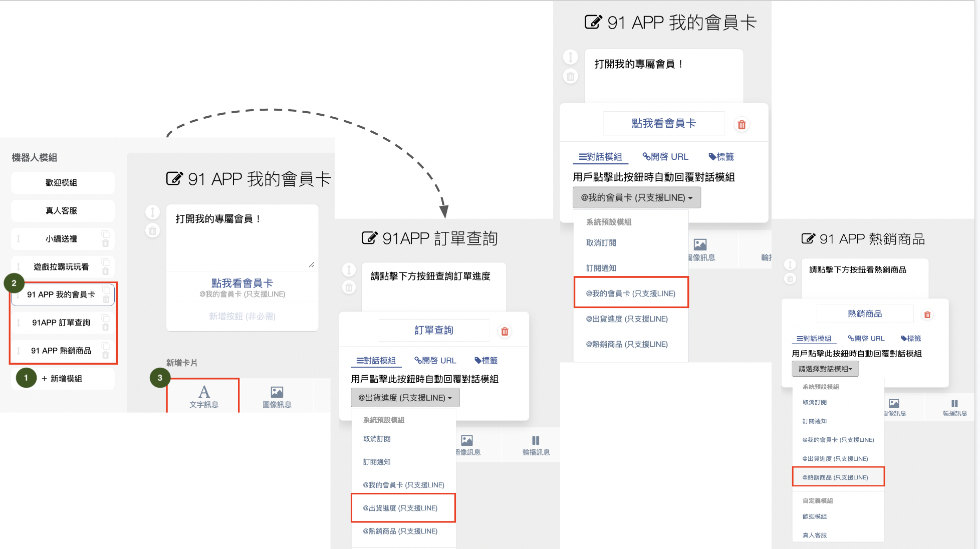Select 小編送禮 module in sidebar

coord(63,239)
